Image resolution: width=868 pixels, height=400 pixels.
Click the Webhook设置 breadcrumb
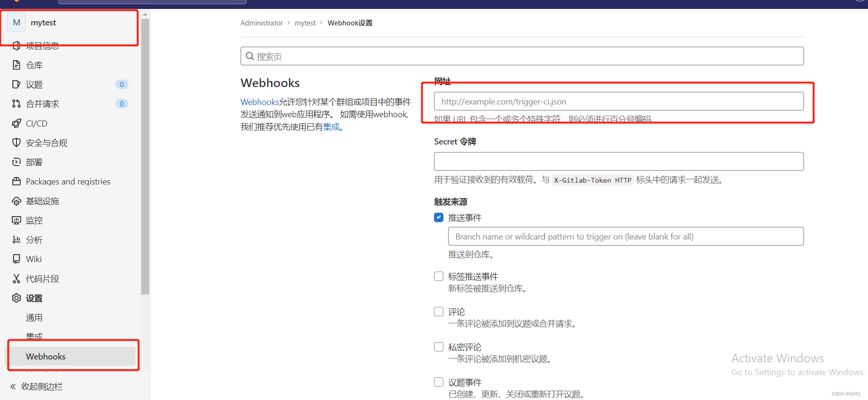pos(350,23)
